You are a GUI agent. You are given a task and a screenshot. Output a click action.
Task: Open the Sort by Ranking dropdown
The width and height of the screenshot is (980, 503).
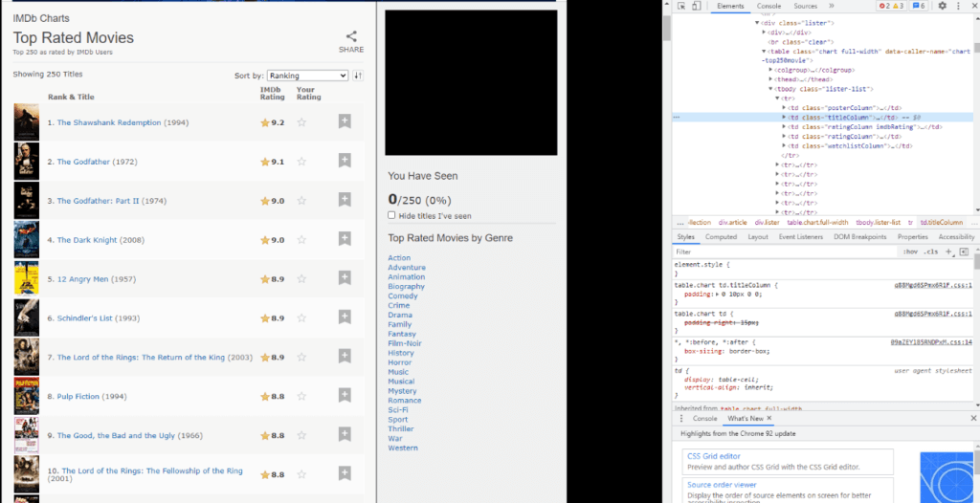(307, 76)
